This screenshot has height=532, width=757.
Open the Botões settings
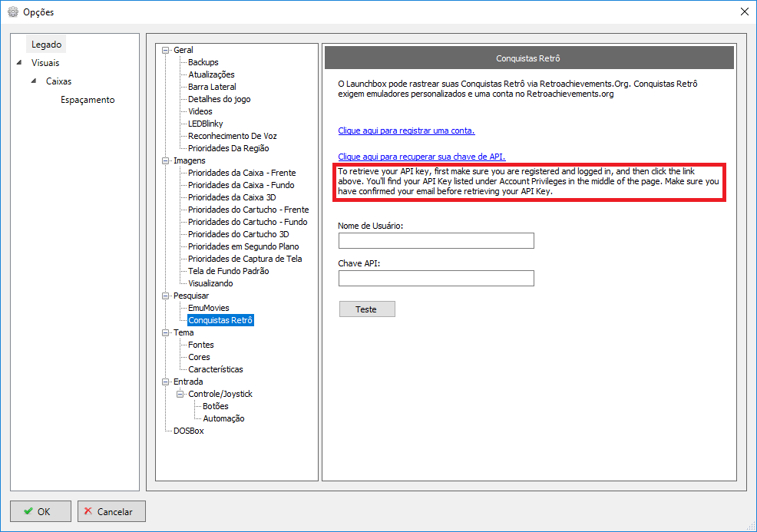point(215,406)
